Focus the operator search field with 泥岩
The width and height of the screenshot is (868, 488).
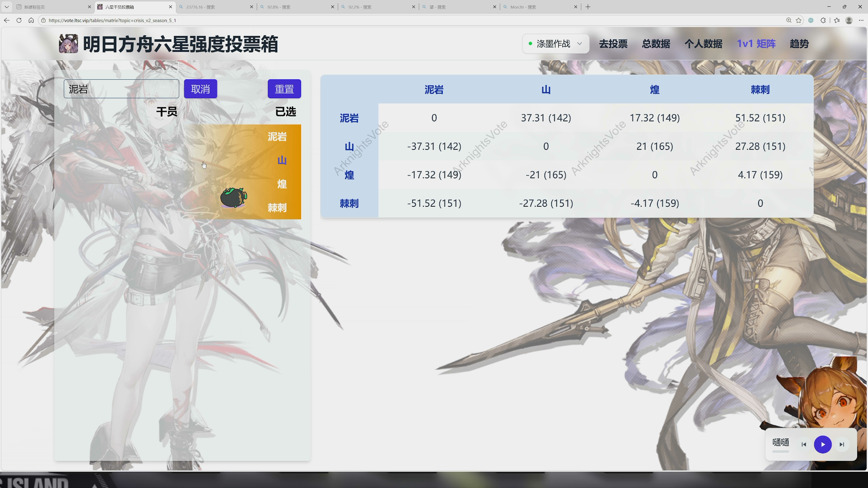pos(121,89)
